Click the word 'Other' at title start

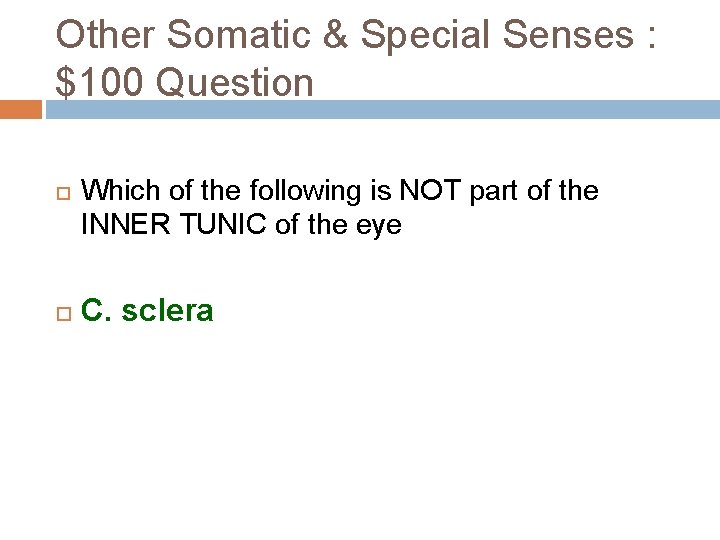coord(104,35)
